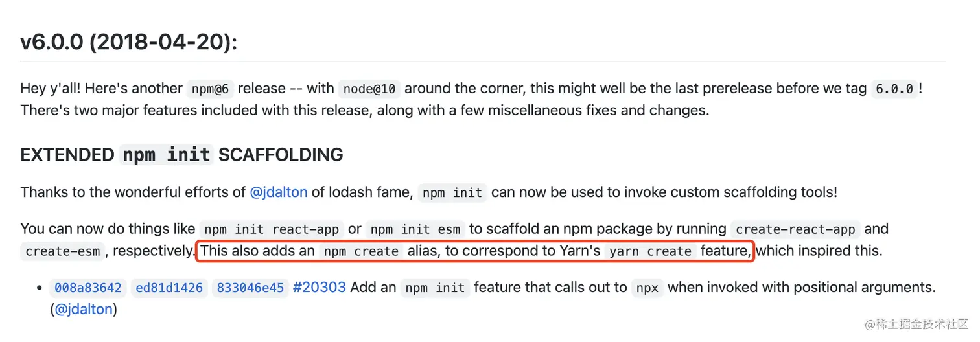This screenshot has width=980, height=342.
Task: Click the yarn create code snippet
Action: pyautogui.click(x=651, y=251)
